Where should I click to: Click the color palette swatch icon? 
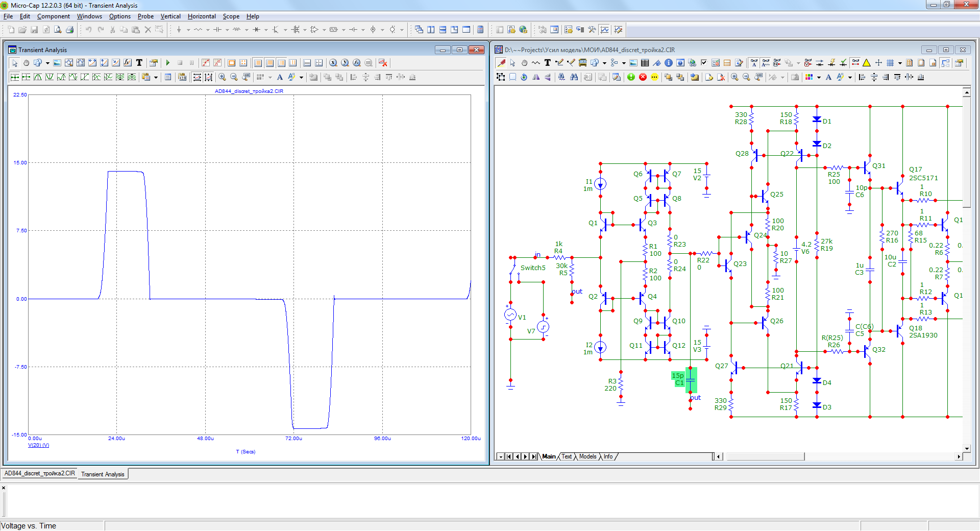pyautogui.click(x=809, y=77)
